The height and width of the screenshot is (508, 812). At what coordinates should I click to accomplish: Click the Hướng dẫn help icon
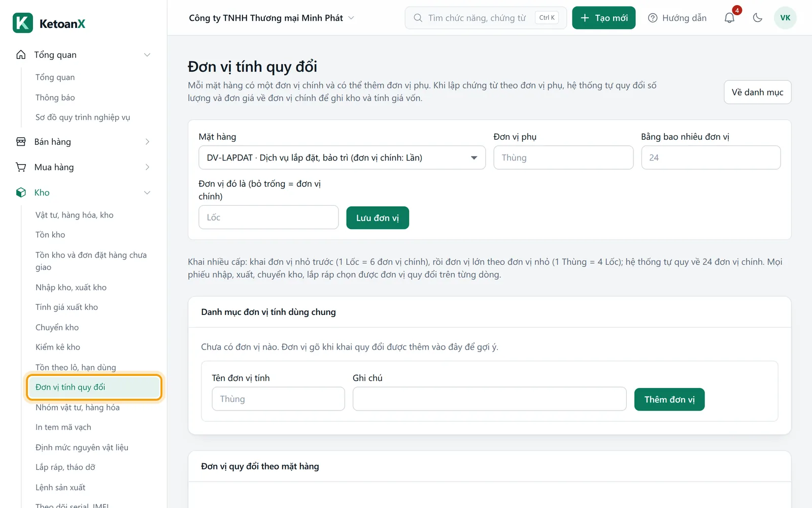[x=653, y=18]
